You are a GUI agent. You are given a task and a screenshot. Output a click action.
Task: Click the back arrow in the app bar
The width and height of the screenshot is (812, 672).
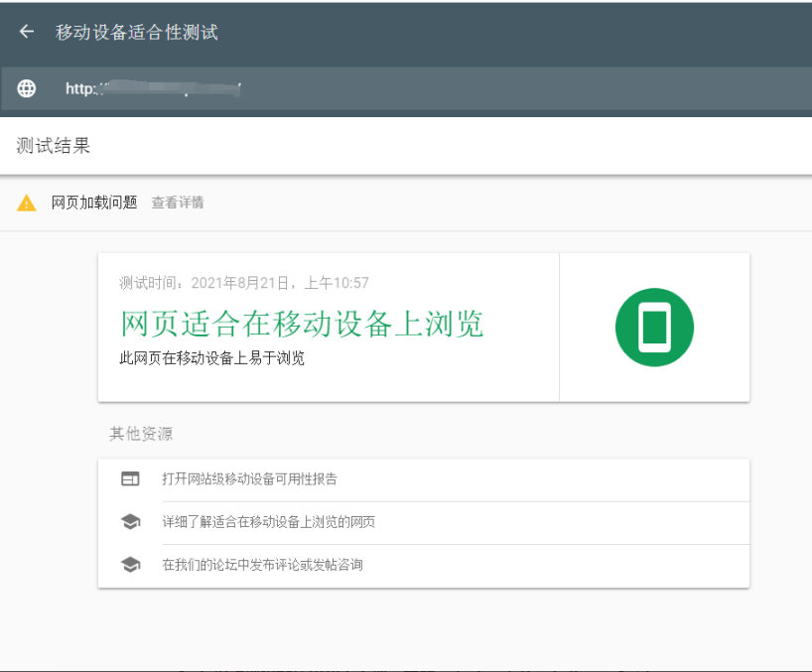click(x=26, y=31)
